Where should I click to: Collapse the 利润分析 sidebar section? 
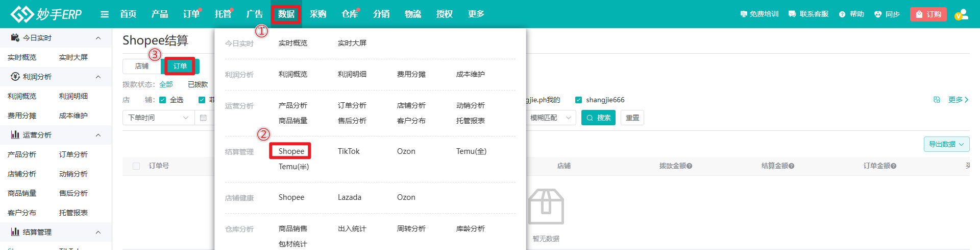[x=98, y=77]
